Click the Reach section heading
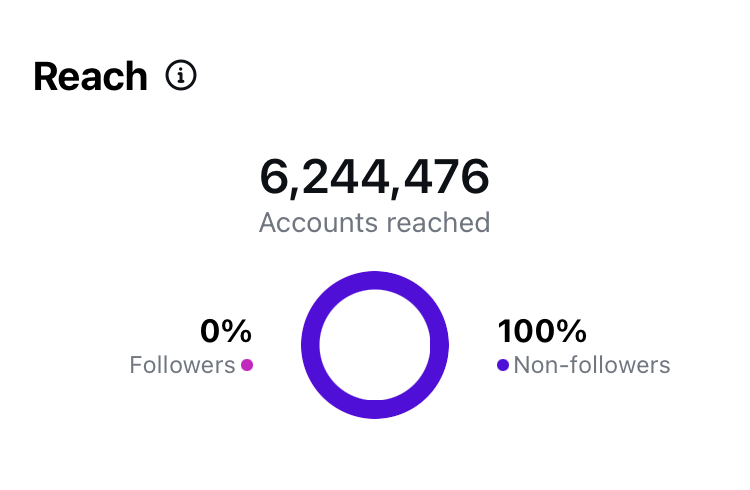This screenshot has height=490, width=750. click(90, 77)
